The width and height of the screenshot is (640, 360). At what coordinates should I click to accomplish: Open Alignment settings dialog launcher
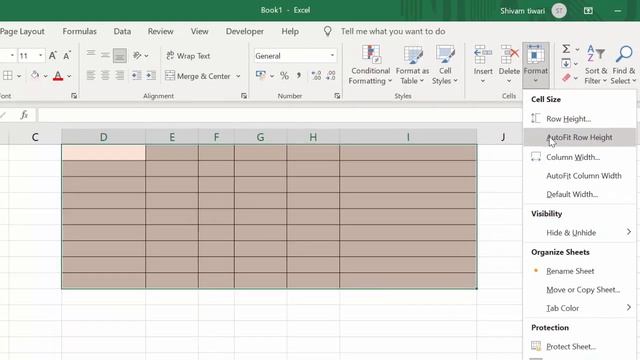(244, 96)
